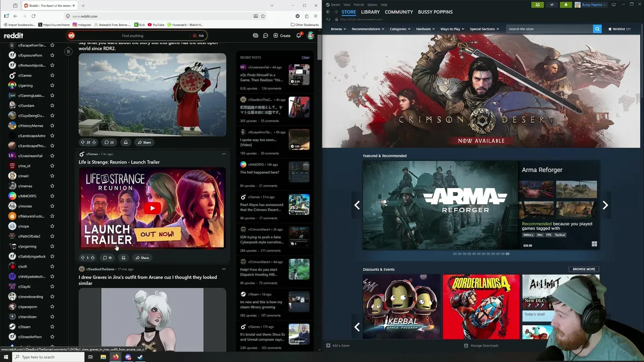The height and width of the screenshot is (362, 644).
Task: Switch to Steam LIBRARY tab
Action: 370,12
